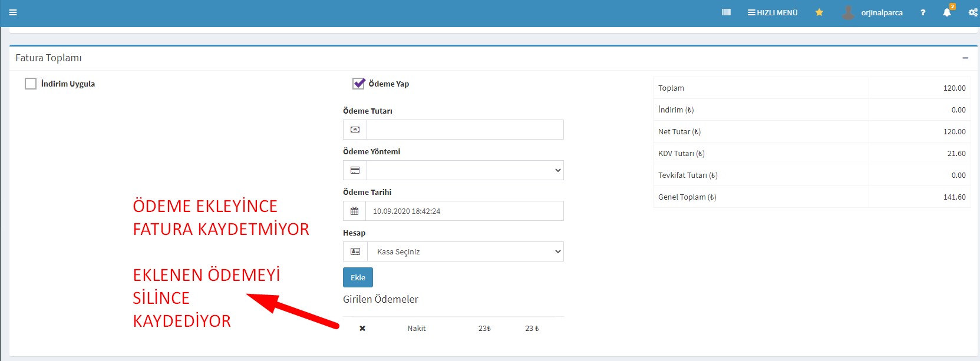Open the Ödeme Yöntemi dropdown
The width and height of the screenshot is (980, 361).
(464, 170)
